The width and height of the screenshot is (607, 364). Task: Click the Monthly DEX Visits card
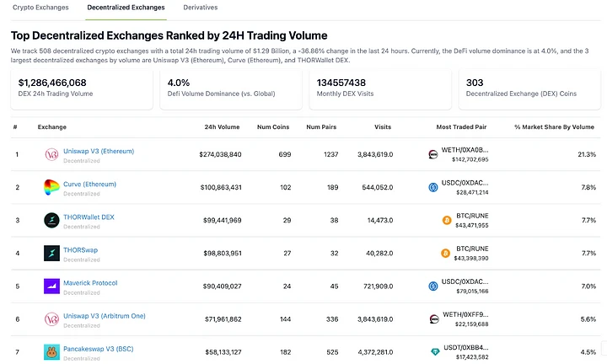tap(380, 89)
